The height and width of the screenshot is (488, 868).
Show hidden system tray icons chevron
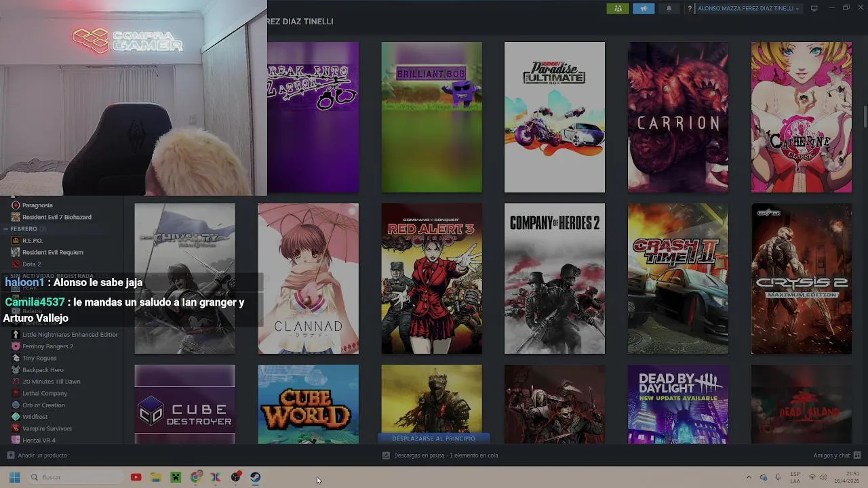[749, 477]
